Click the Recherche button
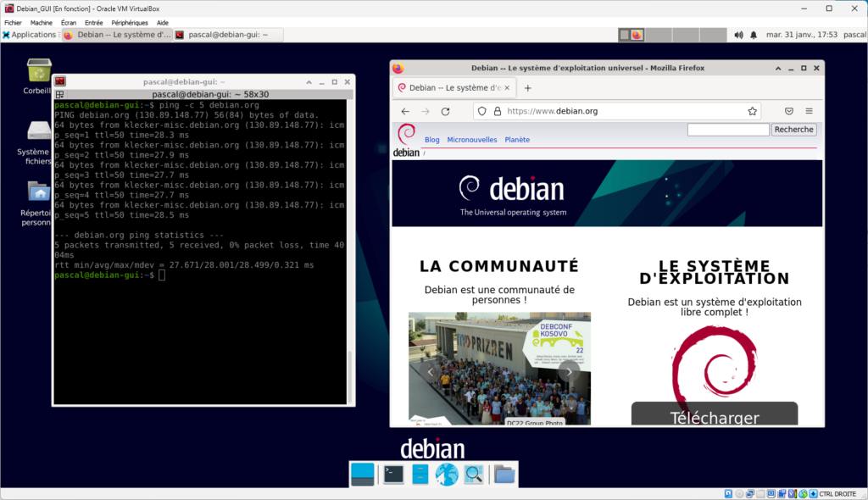Image resolution: width=868 pixels, height=500 pixels. pos(793,130)
